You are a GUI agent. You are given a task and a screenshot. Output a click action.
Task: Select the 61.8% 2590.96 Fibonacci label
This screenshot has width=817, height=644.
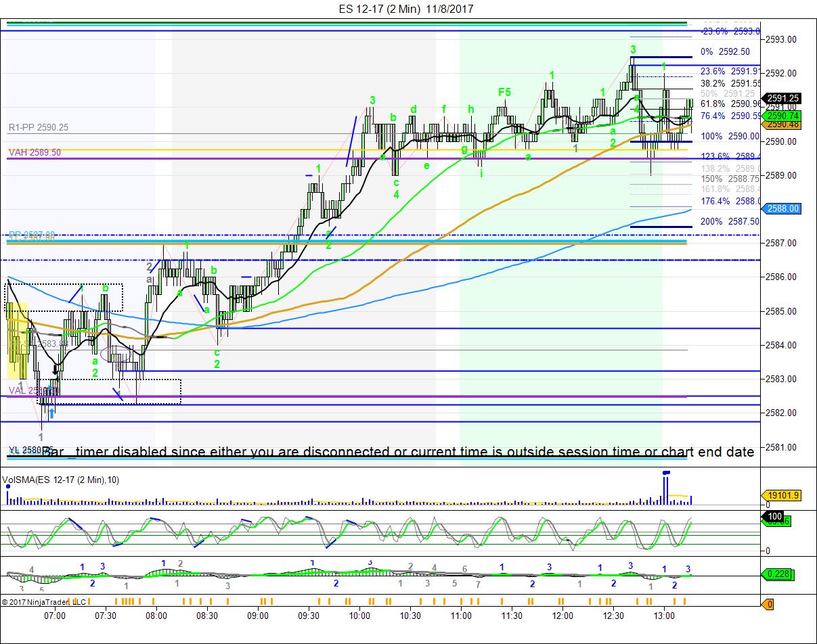tap(730, 103)
